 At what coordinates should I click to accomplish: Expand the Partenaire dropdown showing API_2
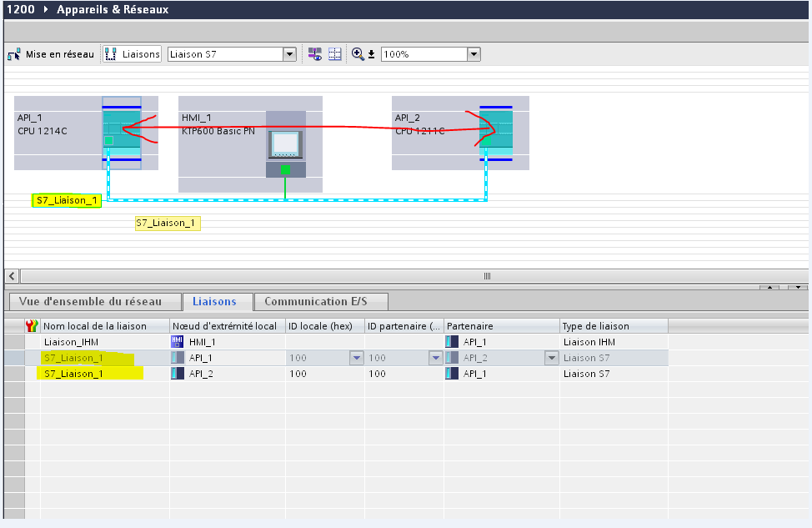(x=550, y=358)
